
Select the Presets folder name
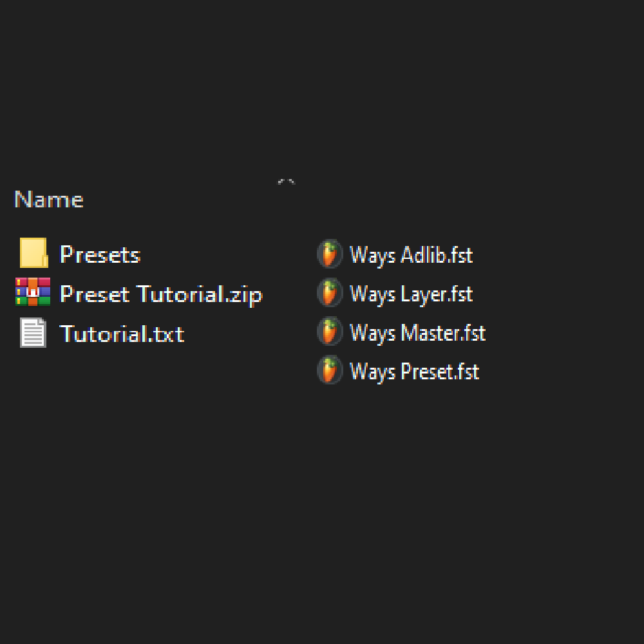(x=100, y=254)
